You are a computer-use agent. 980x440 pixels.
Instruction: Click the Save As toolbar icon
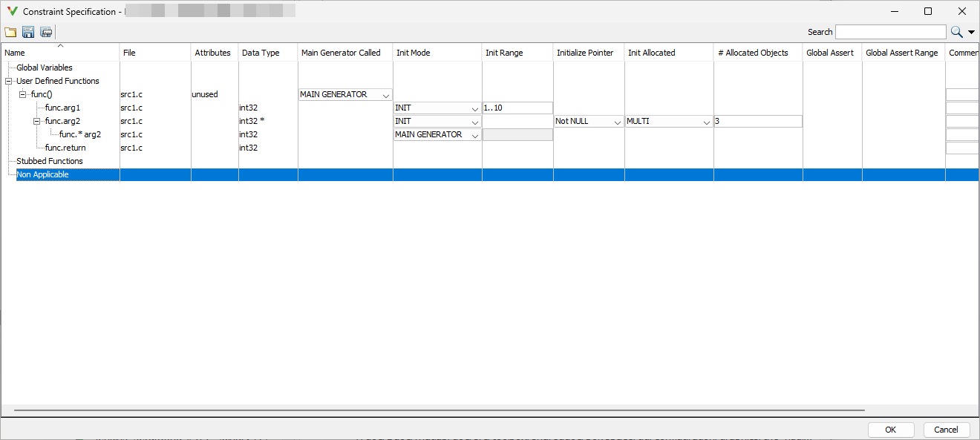46,32
